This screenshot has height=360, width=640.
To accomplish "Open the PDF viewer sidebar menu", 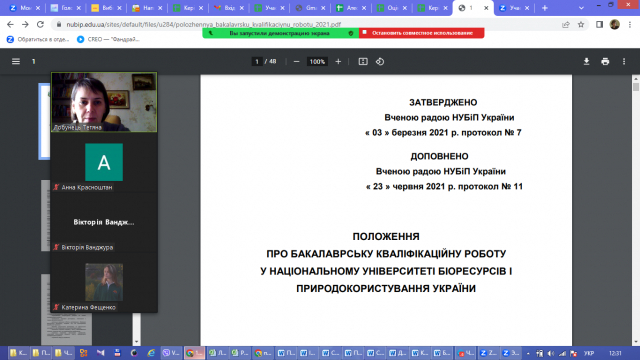I will pos(16,61).
